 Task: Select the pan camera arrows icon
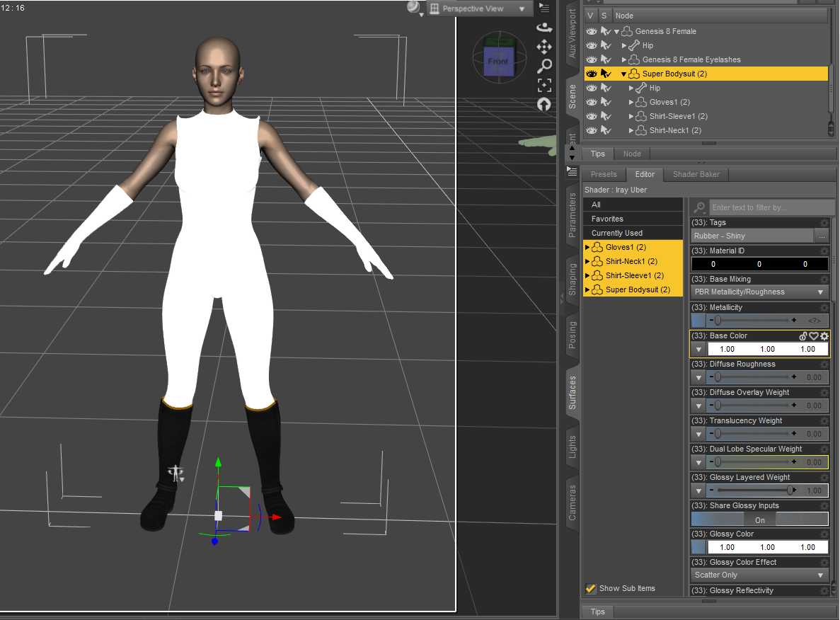[544, 47]
